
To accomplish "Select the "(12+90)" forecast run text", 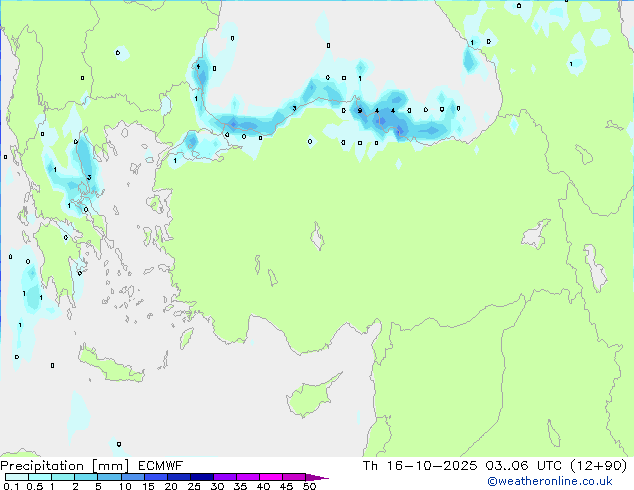I will [598, 466].
